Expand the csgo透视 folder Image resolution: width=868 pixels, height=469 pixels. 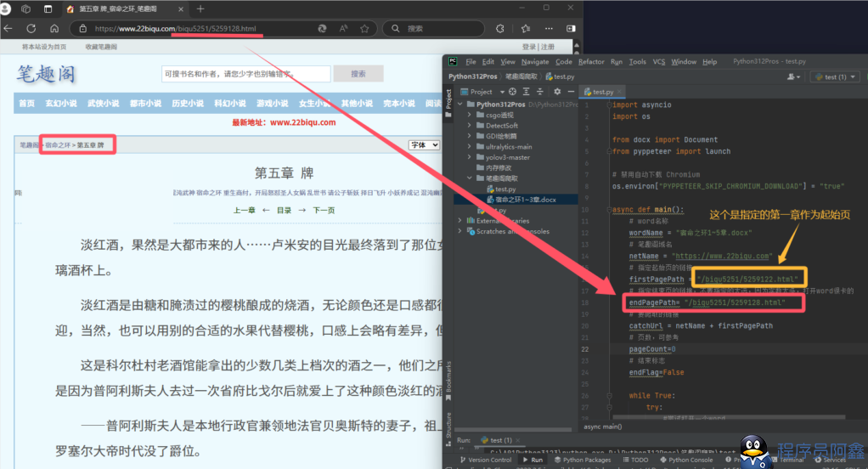pyautogui.click(x=470, y=115)
